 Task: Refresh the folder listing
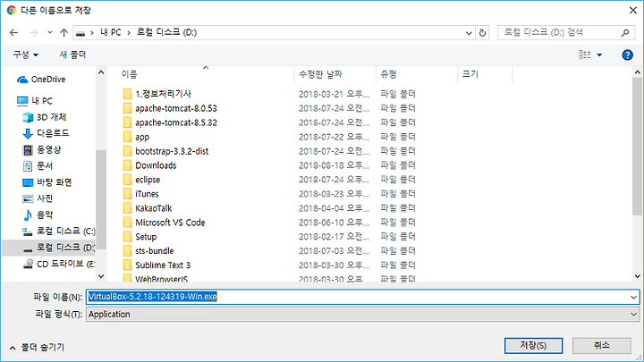[x=483, y=32]
